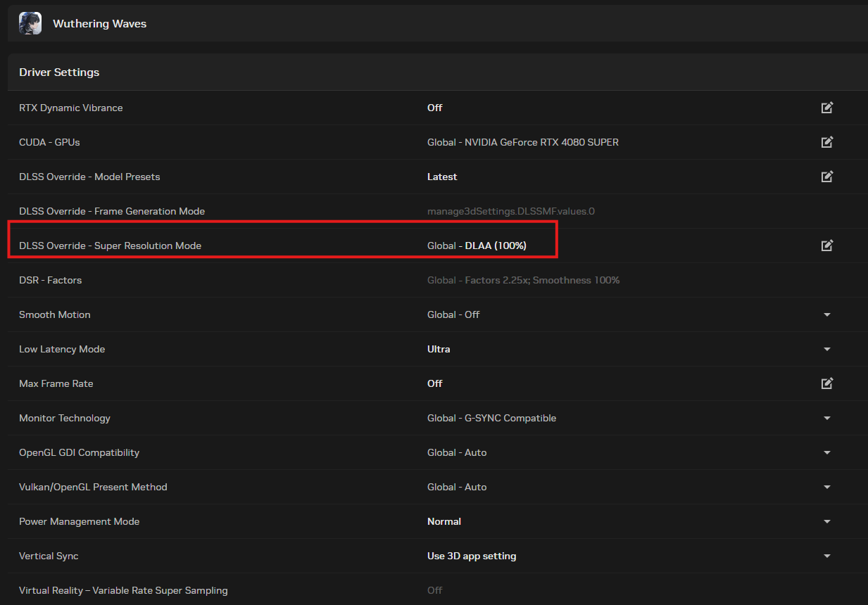This screenshot has width=868, height=605.
Task: Click the Smooth Motion Global - Off value
Action: [453, 314]
